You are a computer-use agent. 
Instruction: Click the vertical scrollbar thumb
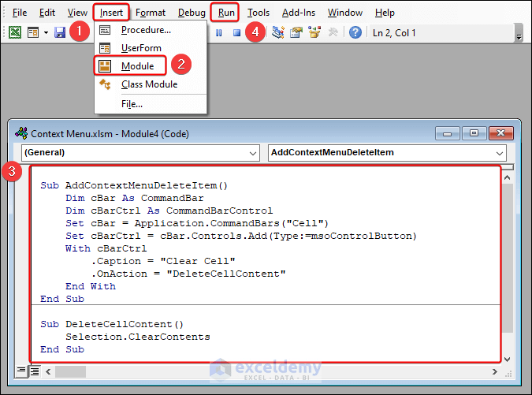(x=508, y=258)
